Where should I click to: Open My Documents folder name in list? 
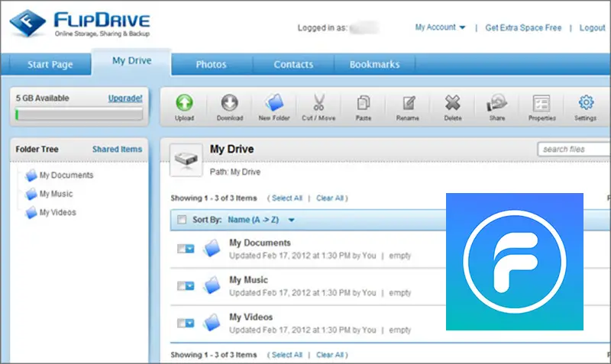coord(260,243)
